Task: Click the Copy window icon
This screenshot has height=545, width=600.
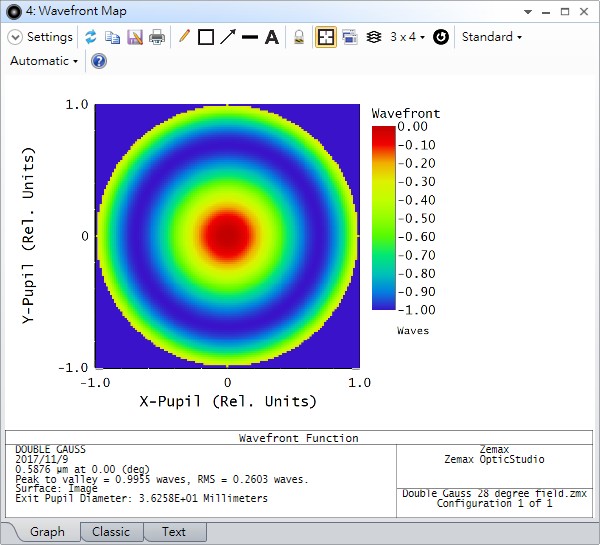Action: point(112,37)
